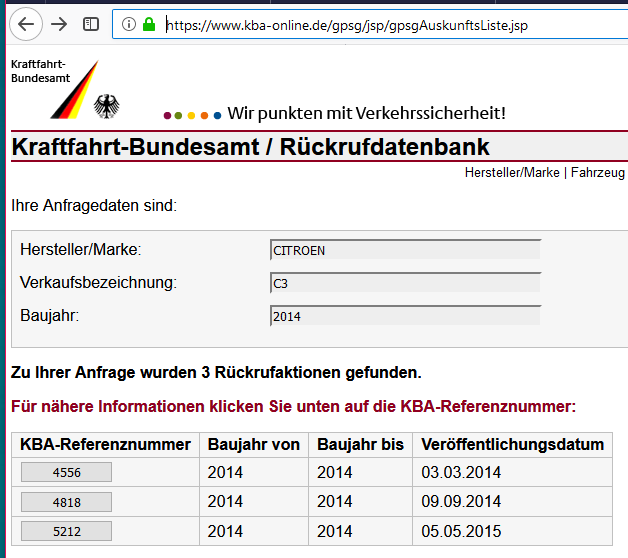Click the Kraftfahrt-Bundesamt / Rückrufdatenbank heading

250,147
